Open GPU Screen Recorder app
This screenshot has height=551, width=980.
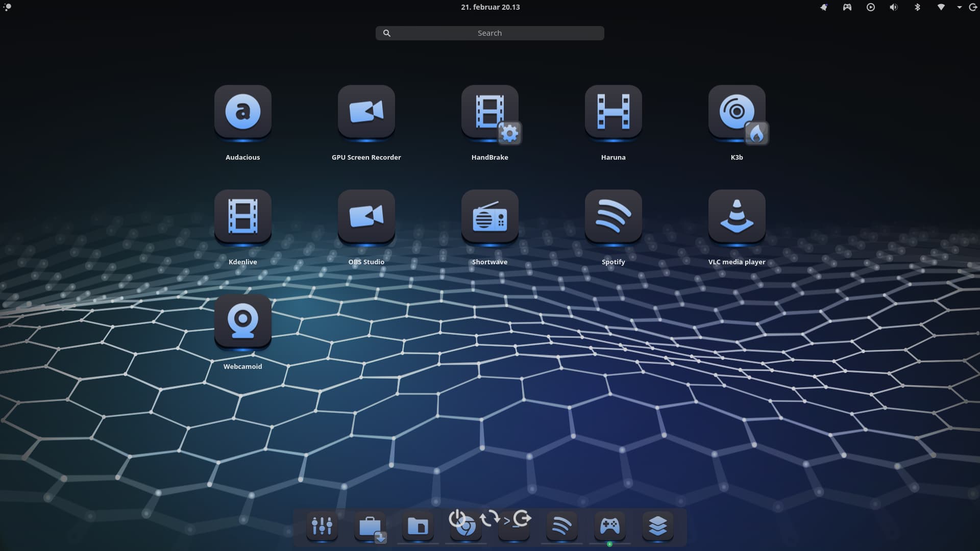tap(366, 112)
